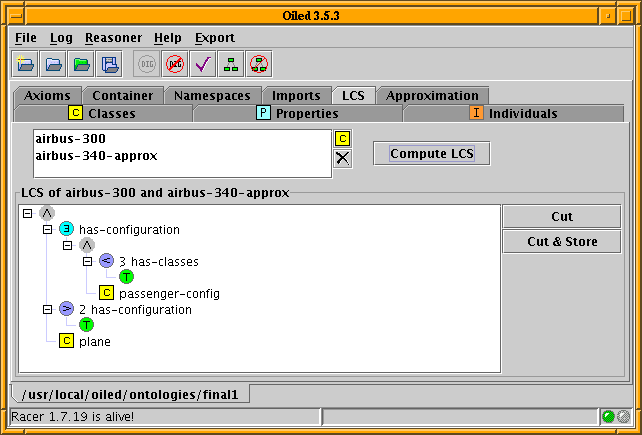Screen dimensions: 642x435
Task: Open the Log menu
Action: [x=61, y=38]
